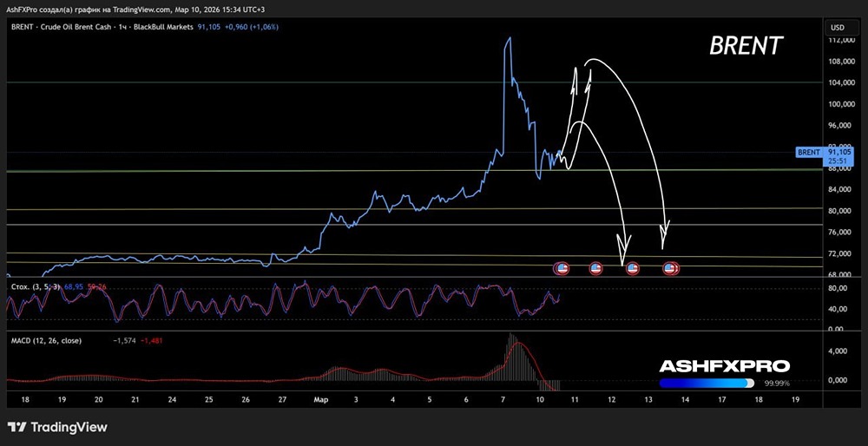Click the 40,00 Stochastic axis label
The image size is (868, 446).
point(838,309)
